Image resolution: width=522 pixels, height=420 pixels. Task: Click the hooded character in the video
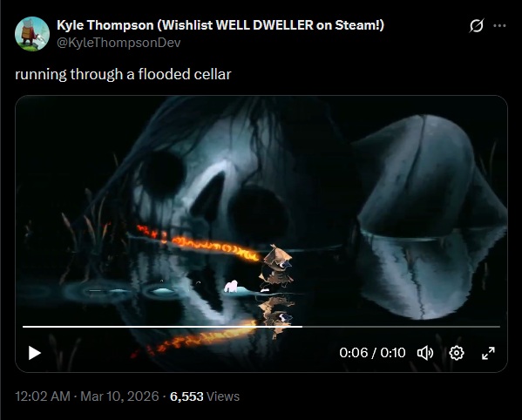[x=276, y=268]
